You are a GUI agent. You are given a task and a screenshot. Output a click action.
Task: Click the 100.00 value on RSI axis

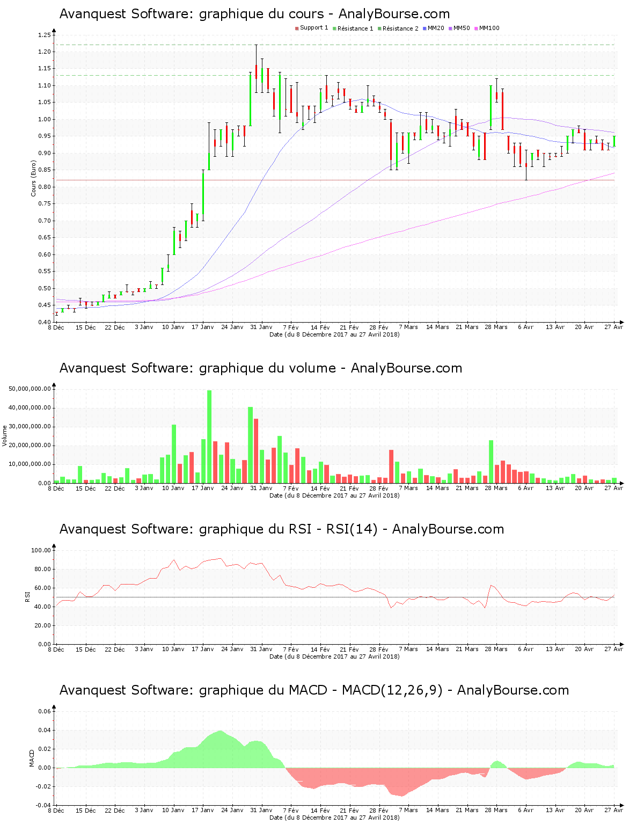41,550
